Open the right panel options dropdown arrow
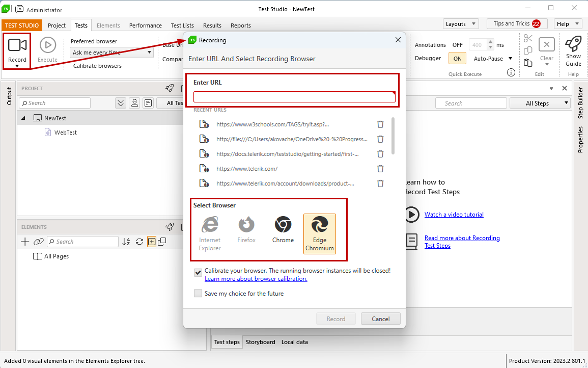Screen dimensions: 588x368 coord(551,89)
